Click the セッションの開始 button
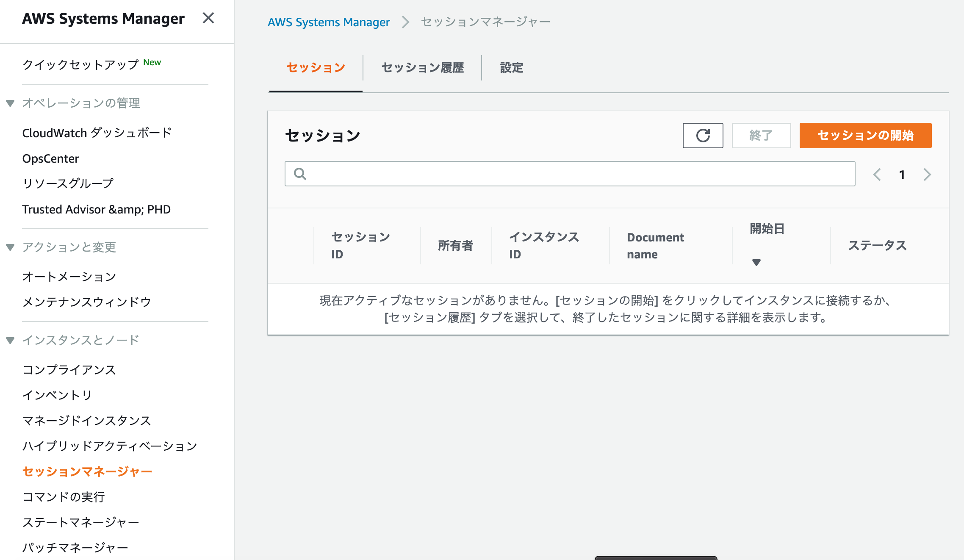The width and height of the screenshot is (964, 560). coord(865,136)
